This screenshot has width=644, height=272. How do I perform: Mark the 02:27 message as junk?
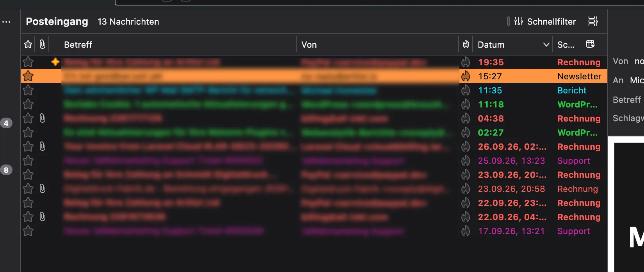(466, 132)
